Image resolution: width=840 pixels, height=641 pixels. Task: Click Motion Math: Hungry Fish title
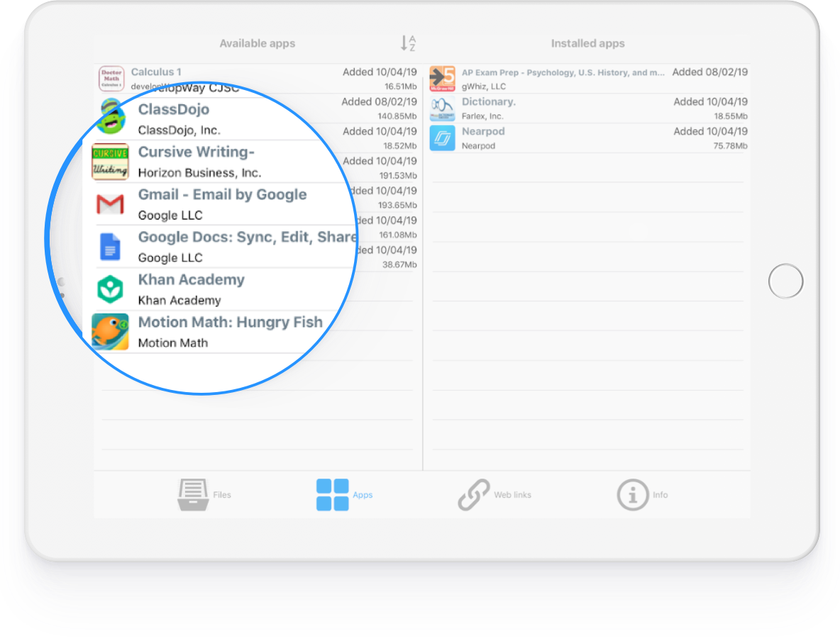[x=231, y=322]
